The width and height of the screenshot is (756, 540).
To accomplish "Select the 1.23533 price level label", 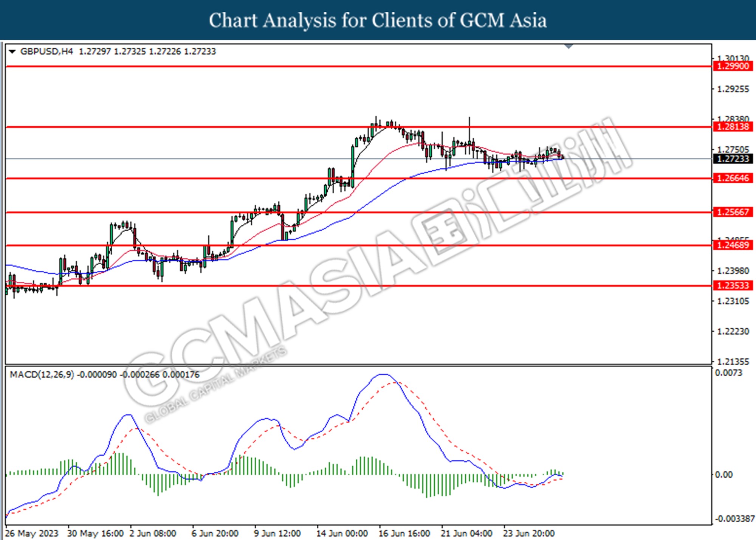I will tap(733, 286).
